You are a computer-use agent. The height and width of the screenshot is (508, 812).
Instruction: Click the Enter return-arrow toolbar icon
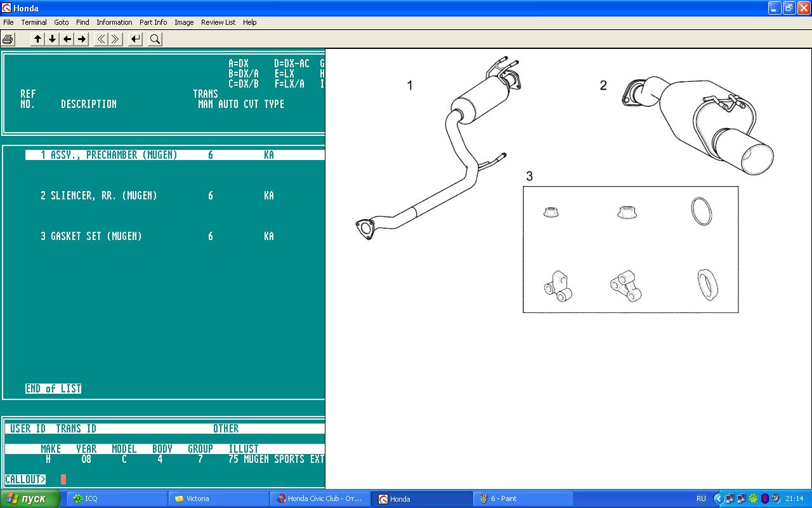[135, 39]
